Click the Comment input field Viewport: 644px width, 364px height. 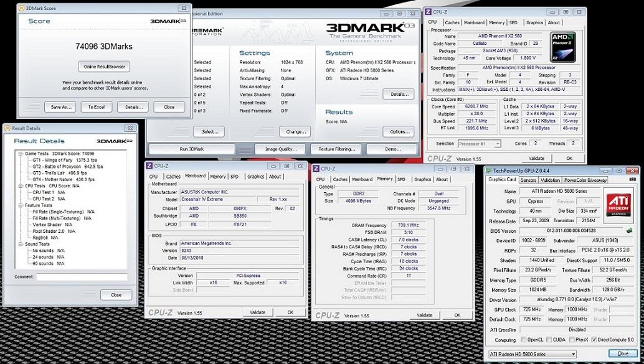point(82,277)
